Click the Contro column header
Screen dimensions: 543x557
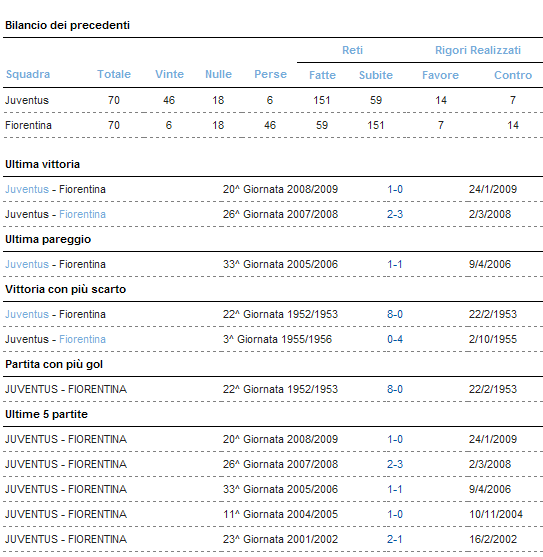click(513, 75)
